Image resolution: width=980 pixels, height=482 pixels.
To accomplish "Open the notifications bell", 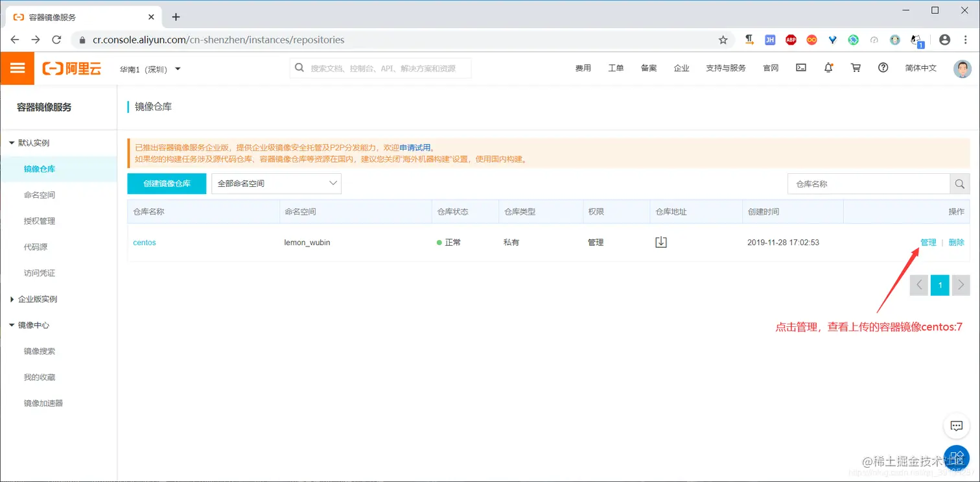I will 828,67.
